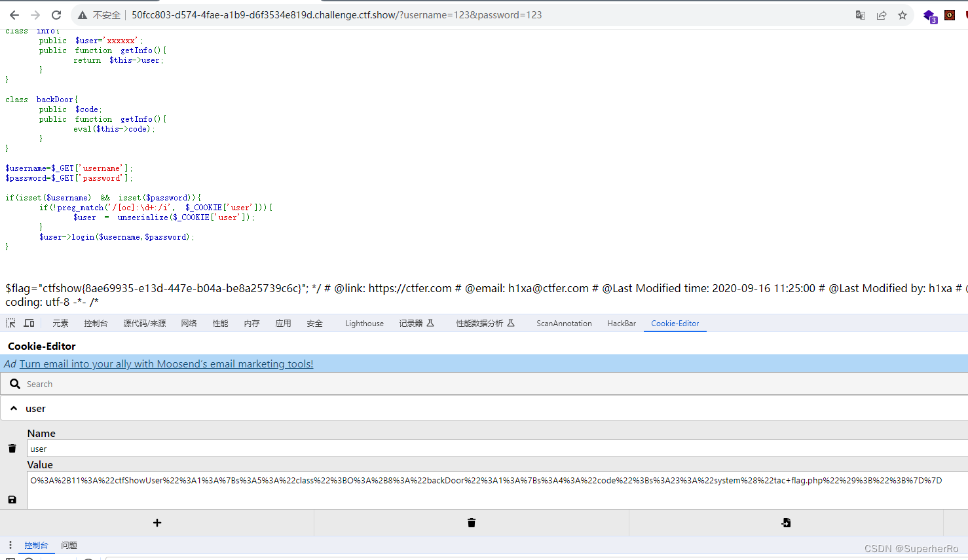Viewport: 968px width, 560px height.
Task: Bookmark this page with star icon
Action: pos(903,15)
